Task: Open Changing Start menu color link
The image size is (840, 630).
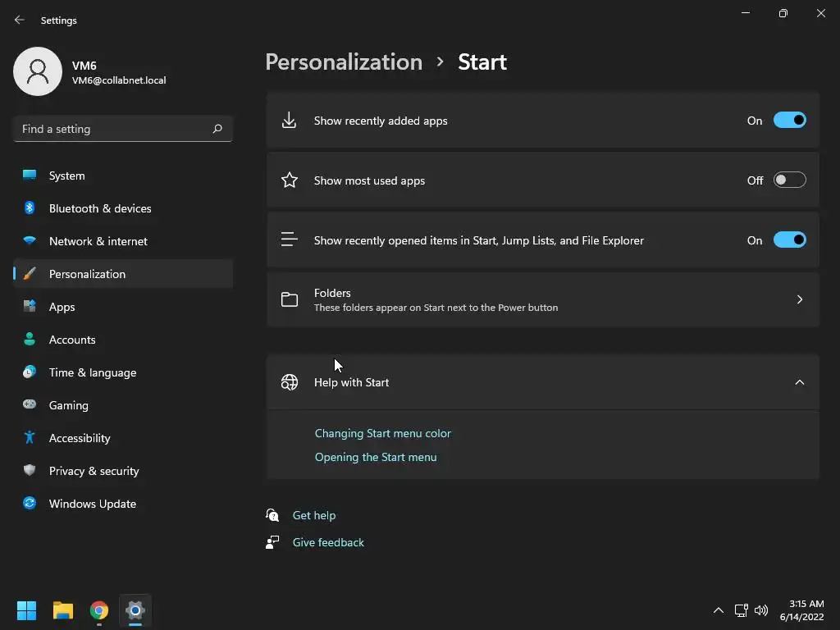Action: (383, 433)
